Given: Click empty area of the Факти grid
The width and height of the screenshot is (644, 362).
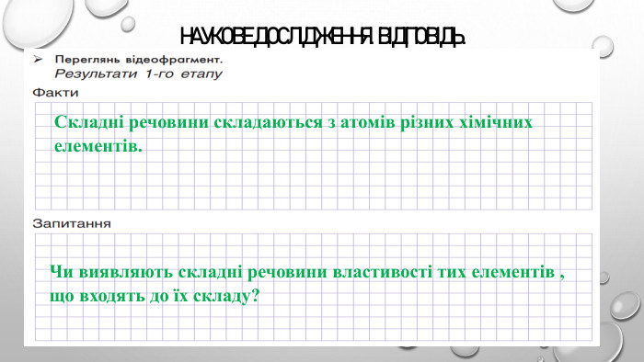Looking at the screenshot, I should [x=313, y=185].
